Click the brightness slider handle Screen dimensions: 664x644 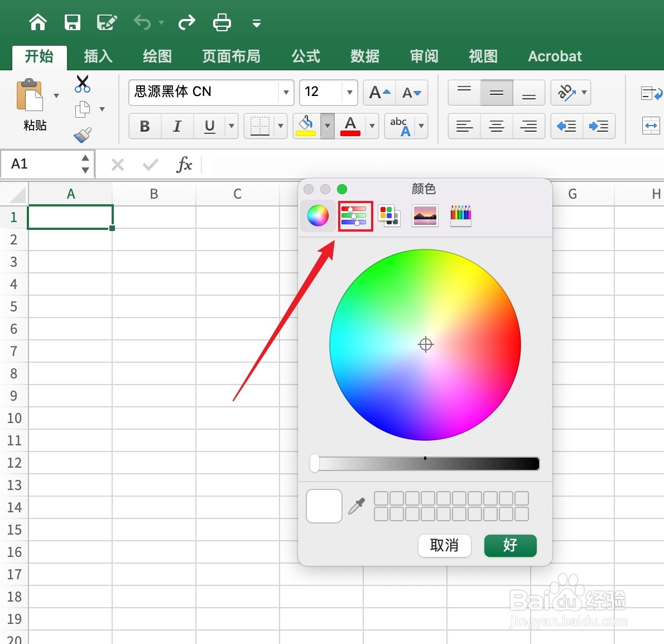pos(315,464)
